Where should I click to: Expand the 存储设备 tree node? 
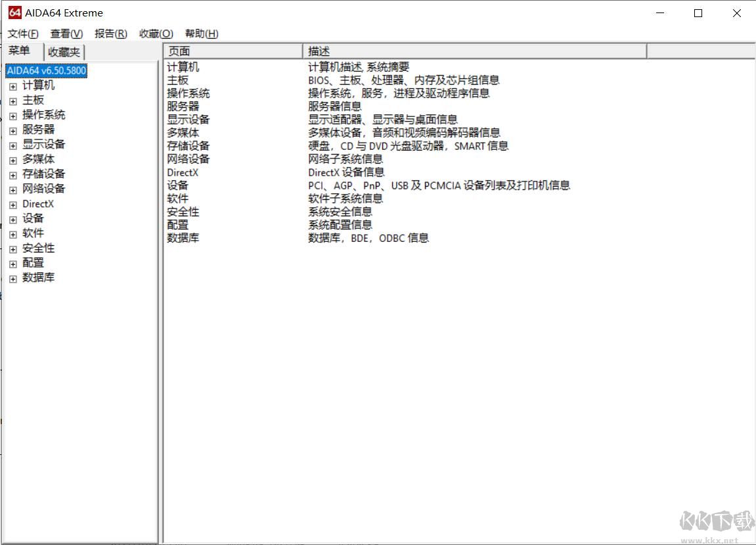pos(13,176)
